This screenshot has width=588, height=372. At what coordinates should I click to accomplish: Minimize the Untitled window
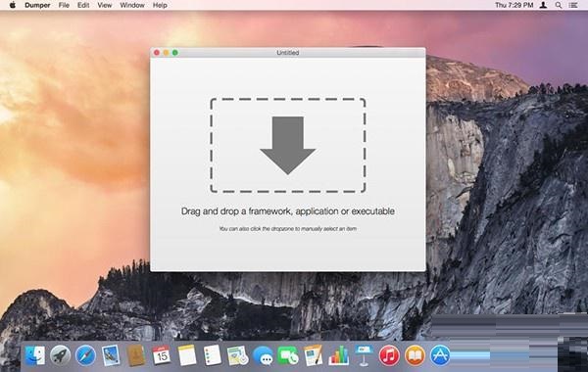166,53
